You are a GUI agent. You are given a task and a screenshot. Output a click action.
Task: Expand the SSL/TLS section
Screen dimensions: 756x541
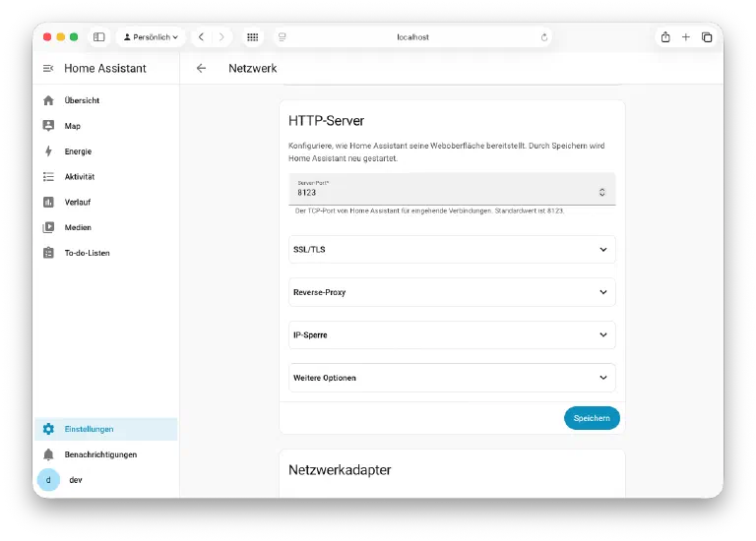(x=452, y=250)
